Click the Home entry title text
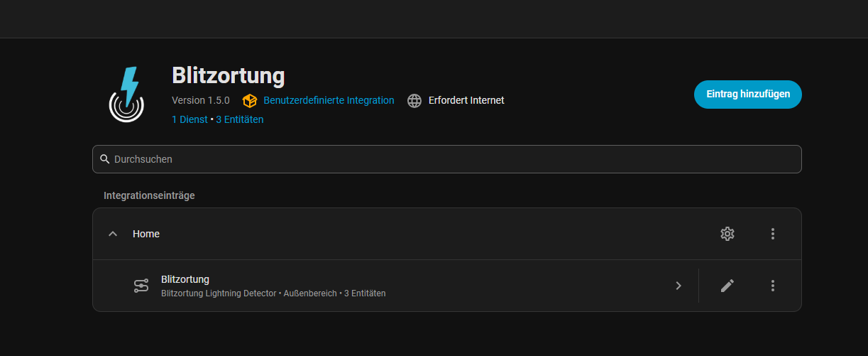Image resolution: width=868 pixels, height=356 pixels. pos(146,234)
